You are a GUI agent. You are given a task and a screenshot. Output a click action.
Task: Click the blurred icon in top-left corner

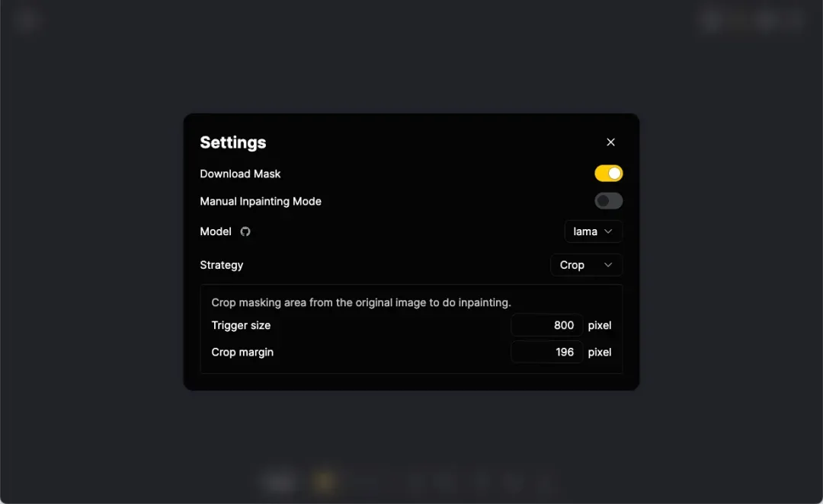coord(27,19)
